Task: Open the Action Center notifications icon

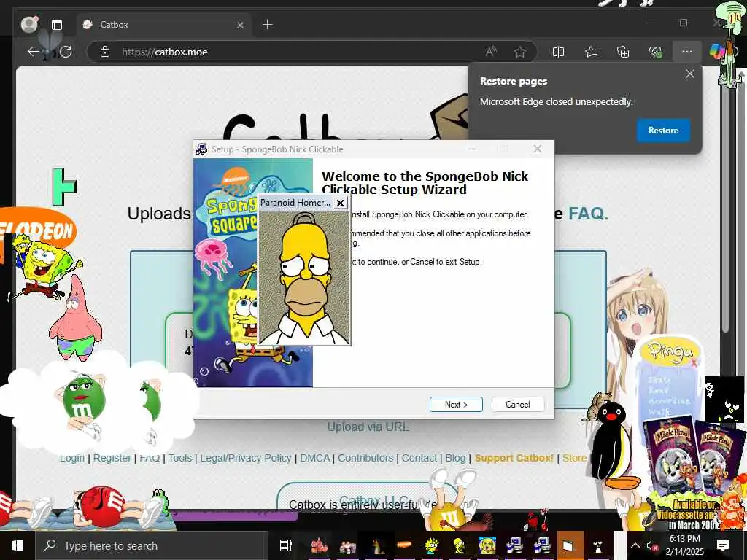Action: click(x=723, y=545)
